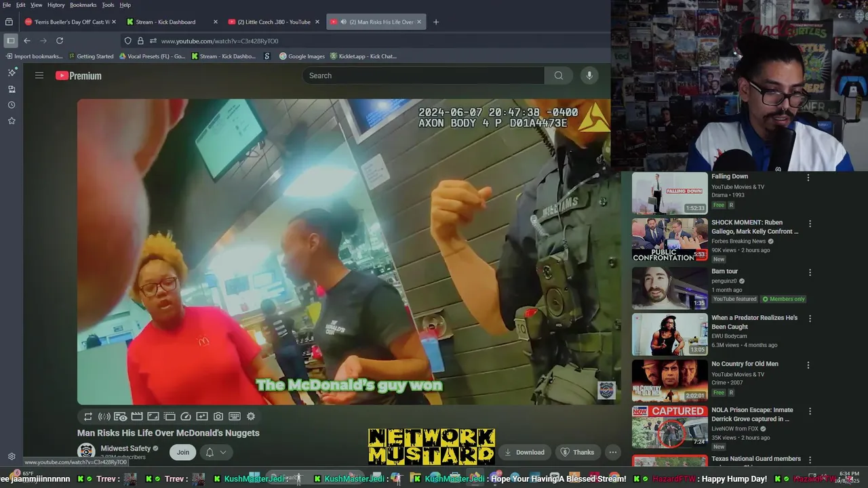
Task: Toggle the browser sidebar button
Action: (x=10, y=41)
